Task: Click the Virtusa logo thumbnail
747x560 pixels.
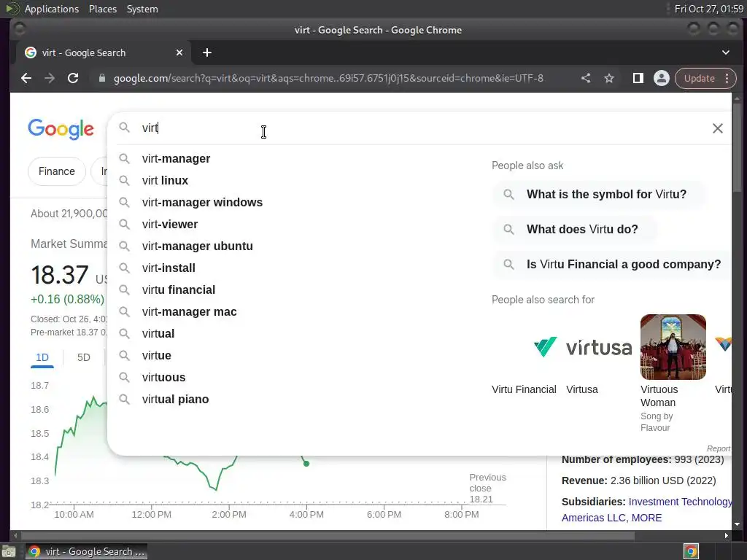Action: click(599, 347)
